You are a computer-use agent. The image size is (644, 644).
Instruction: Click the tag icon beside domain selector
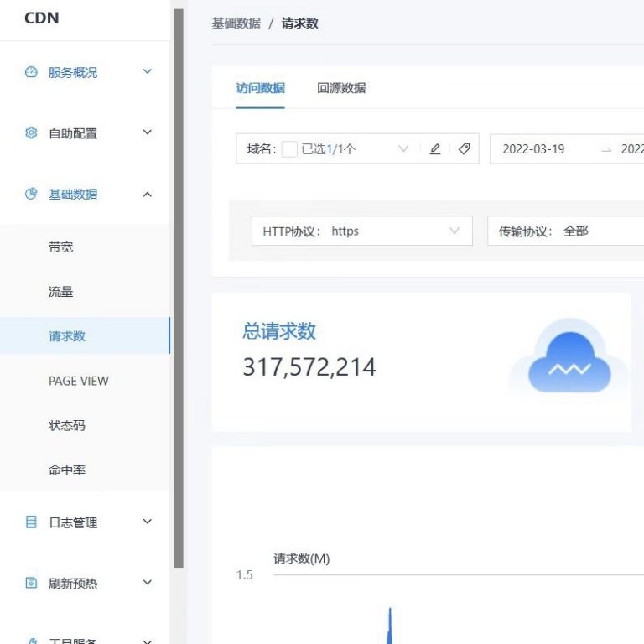464,149
